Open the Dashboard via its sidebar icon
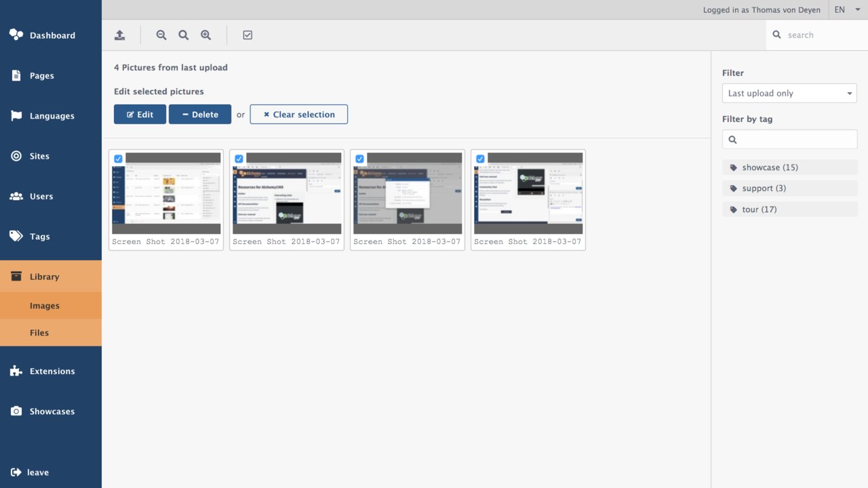Viewport: 868px width, 488px height. click(16, 35)
